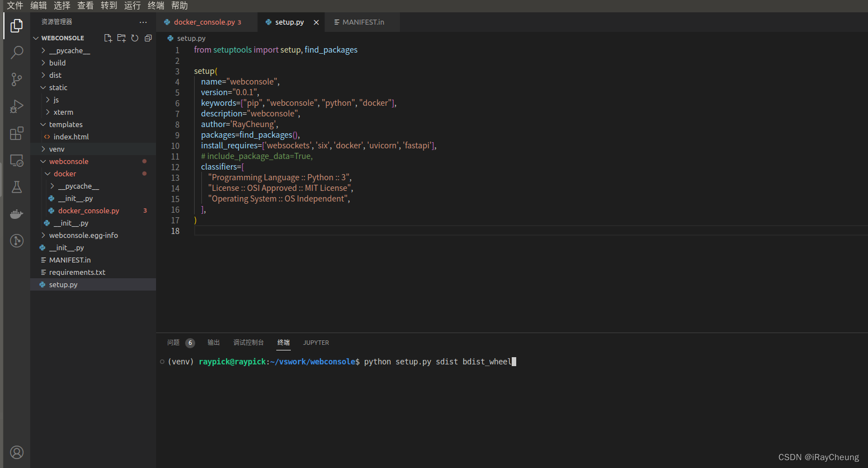Place cursor on editor line 18

(x=530, y=231)
